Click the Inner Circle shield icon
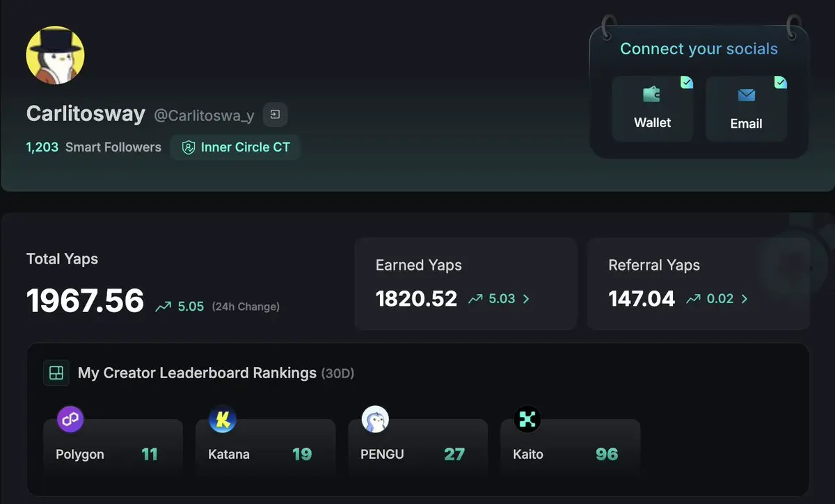The width and height of the screenshot is (835, 504). tap(188, 147)
